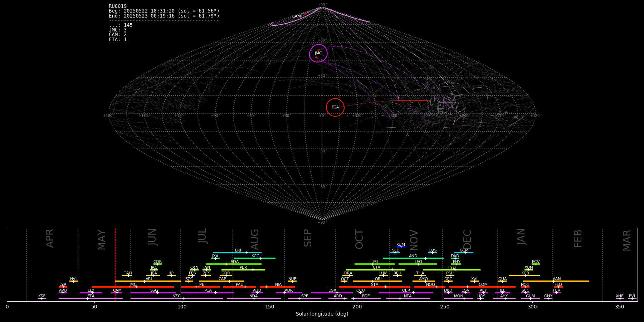This screenshot has height=322, width=644.
Task: Click the NTA shower label in the timeline
Action: [x=408, y=296]
